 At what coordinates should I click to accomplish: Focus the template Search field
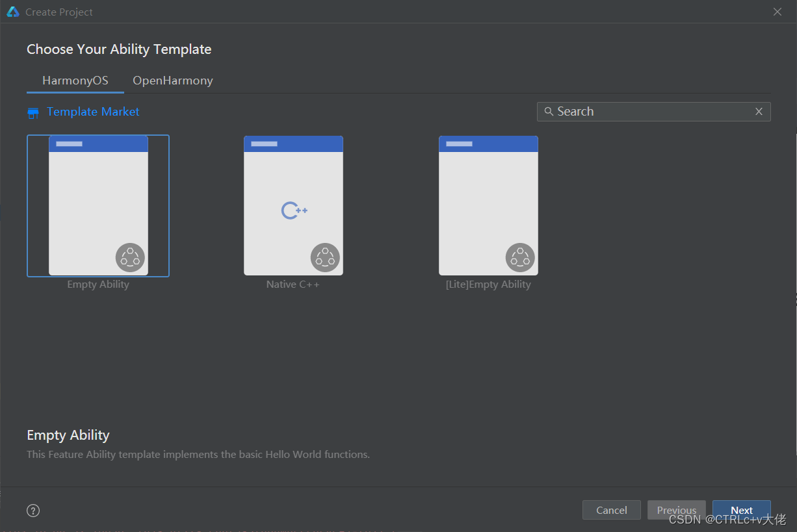point(653,112)
